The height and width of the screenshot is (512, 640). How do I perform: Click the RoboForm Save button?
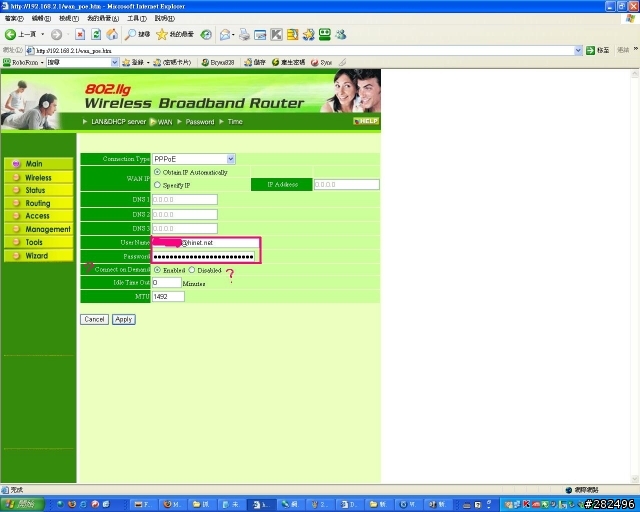tap(255, 62)
